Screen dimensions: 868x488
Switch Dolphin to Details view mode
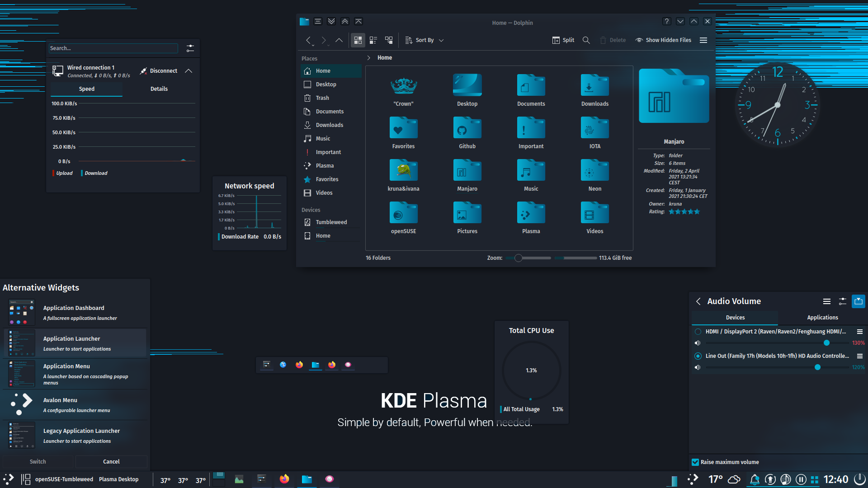click(x=389, y=40)
